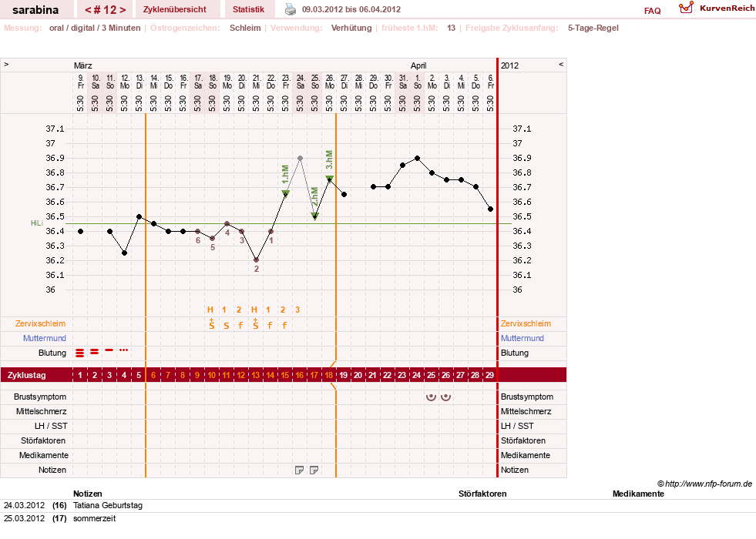
Task: Click the S mucus symbol on day 11
Action: coord(226,326)
